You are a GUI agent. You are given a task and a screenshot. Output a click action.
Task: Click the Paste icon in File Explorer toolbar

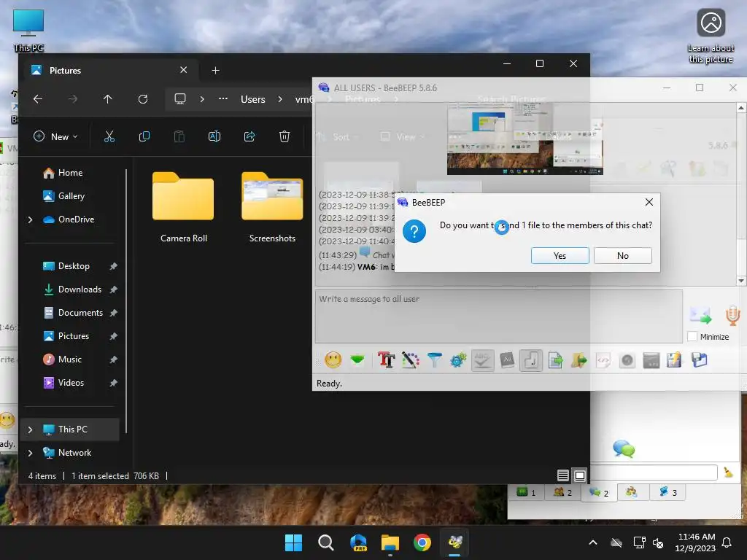pyautogui.click(x=179, y=136)
